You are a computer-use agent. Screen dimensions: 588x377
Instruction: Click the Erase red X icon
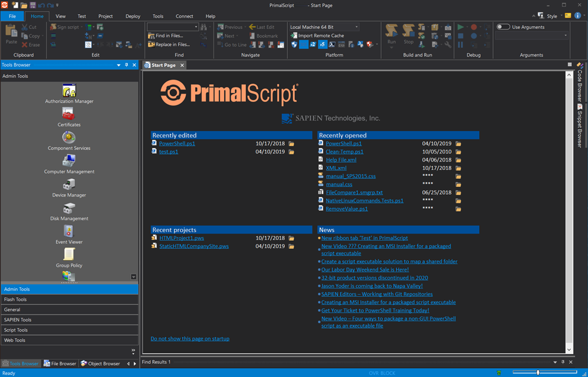click(x=25, y=45)
